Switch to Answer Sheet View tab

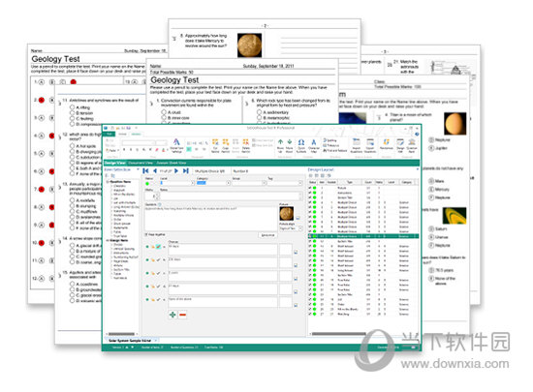click(x=172, y=163)
